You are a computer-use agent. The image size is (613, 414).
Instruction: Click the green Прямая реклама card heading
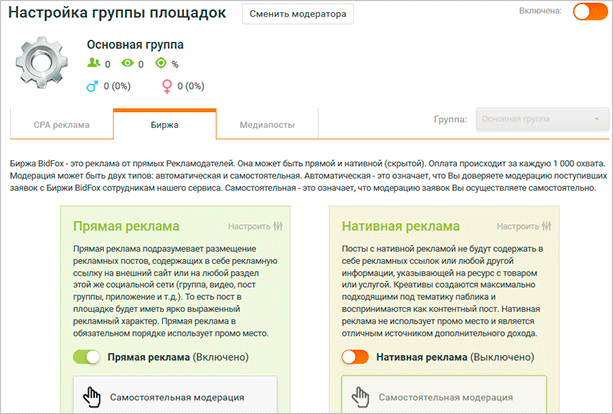pos(126,226)
